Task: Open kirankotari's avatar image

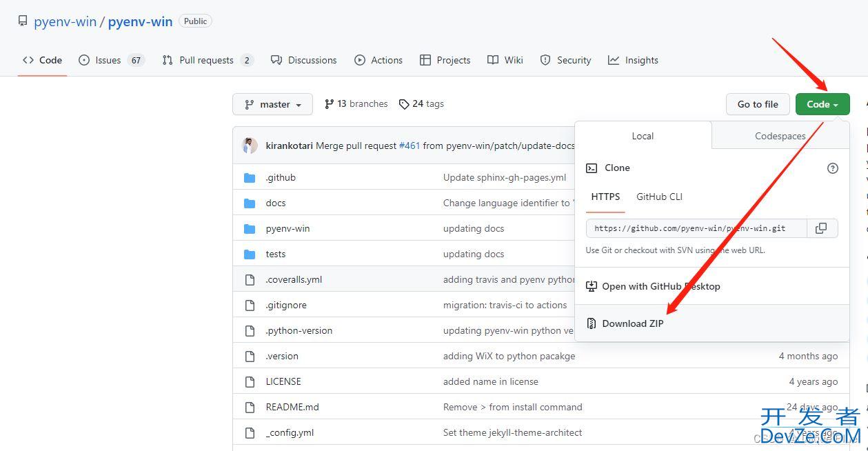Action: point(250,146)
